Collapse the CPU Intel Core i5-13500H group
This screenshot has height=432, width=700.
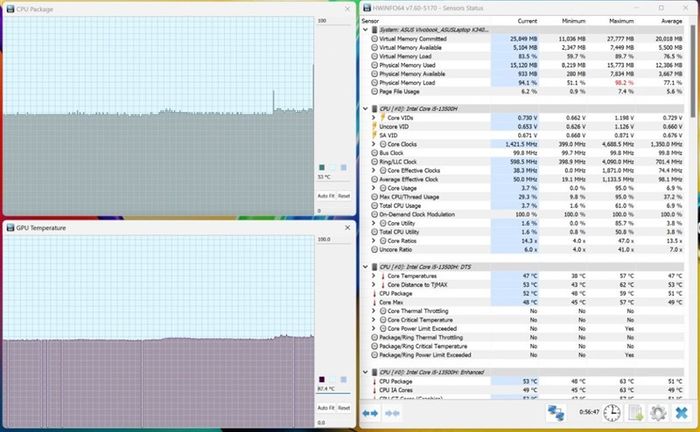[367, 108]
